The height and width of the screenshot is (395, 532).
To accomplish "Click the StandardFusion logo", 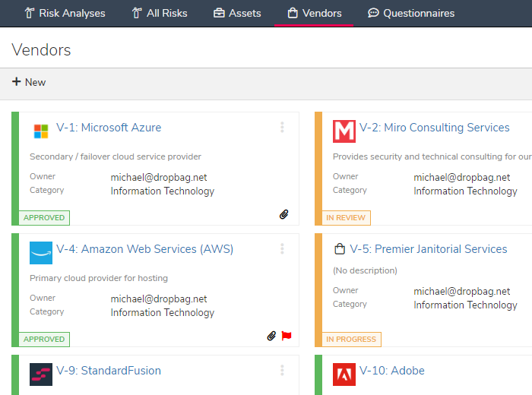I will click(x=41, y=374).
